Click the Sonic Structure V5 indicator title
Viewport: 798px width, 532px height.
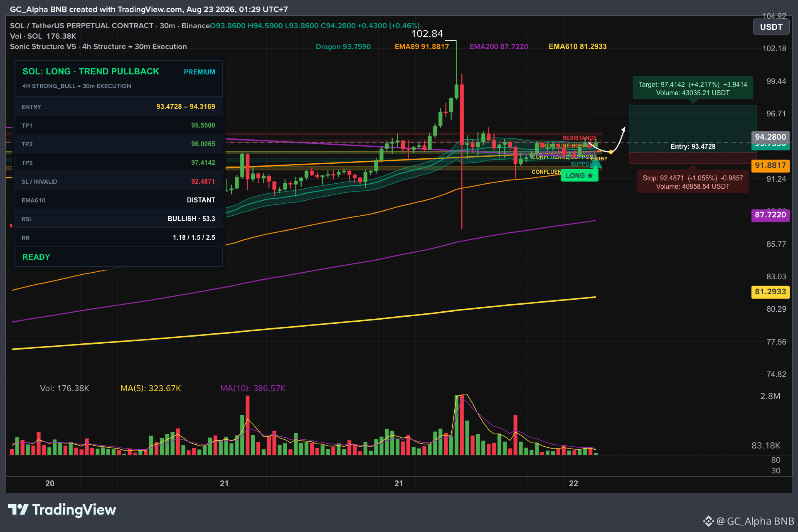pos(99,47)
